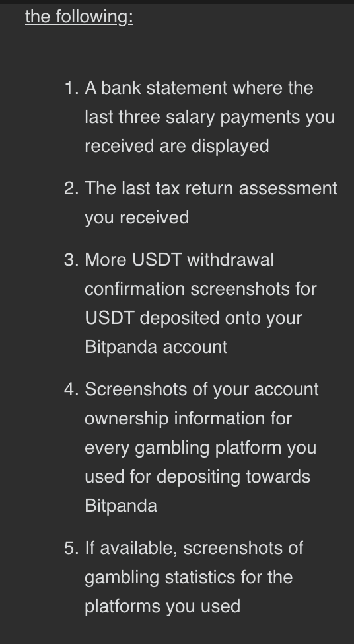Select the line "gambling statistics for the"

pos(189,577)
